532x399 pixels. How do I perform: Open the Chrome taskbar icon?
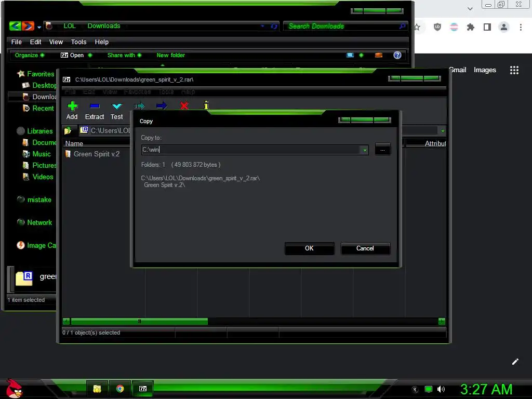pos(120,389)
